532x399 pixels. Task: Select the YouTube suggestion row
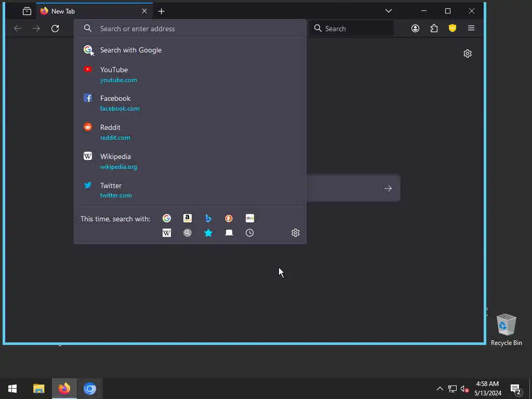(190, 75)
